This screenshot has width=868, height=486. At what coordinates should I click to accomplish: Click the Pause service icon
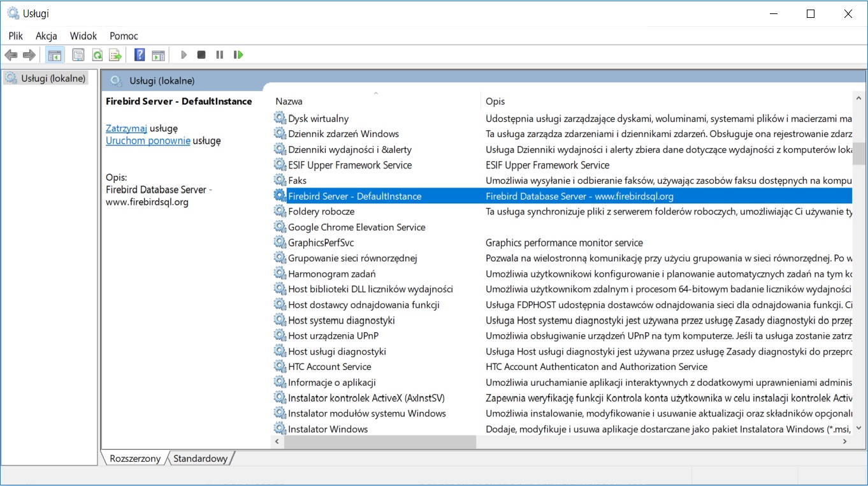pyautogui.click(x=219, y=55)
